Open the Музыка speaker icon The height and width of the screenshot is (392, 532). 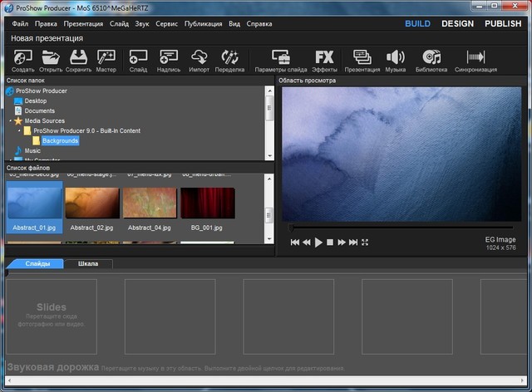point(396,58)
